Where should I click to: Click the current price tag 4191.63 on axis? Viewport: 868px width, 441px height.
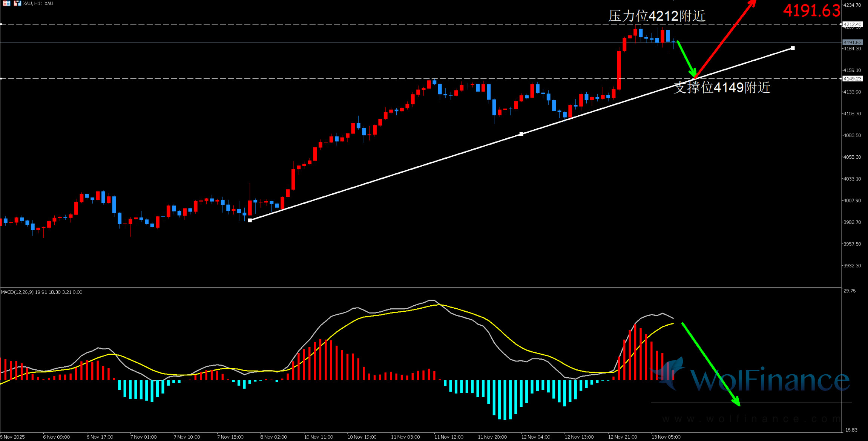[853, 42]
